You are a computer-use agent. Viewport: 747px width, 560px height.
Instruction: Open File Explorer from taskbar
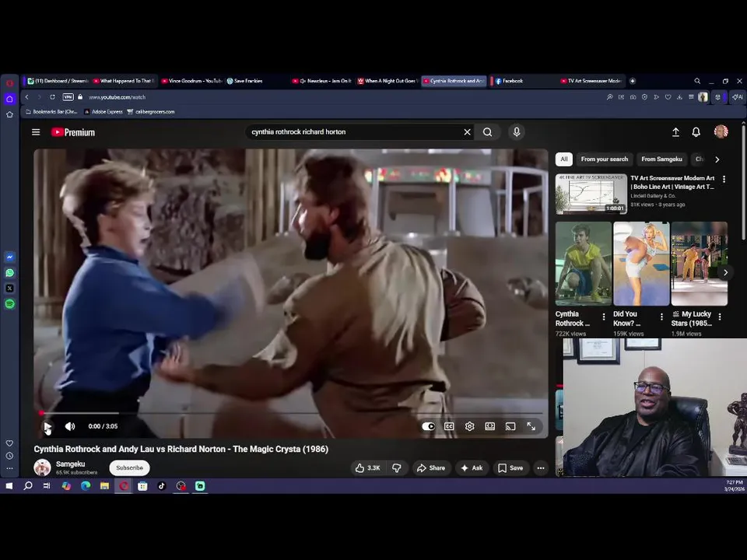tap(104, 486)
